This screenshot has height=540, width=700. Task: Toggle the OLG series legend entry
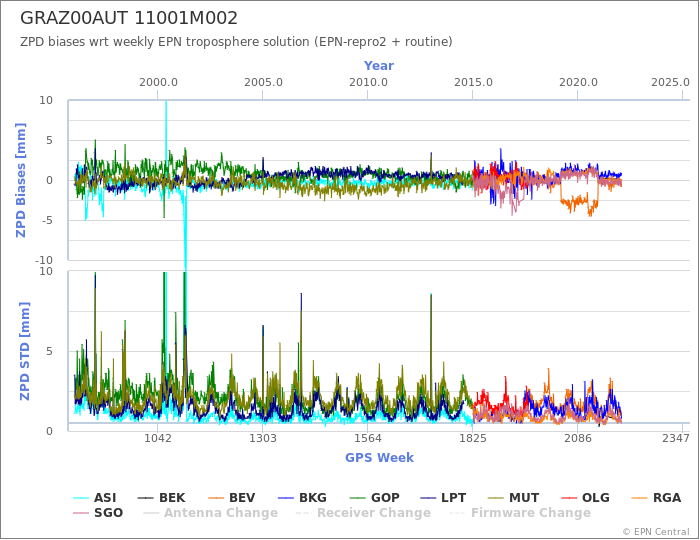click(585, 498)
